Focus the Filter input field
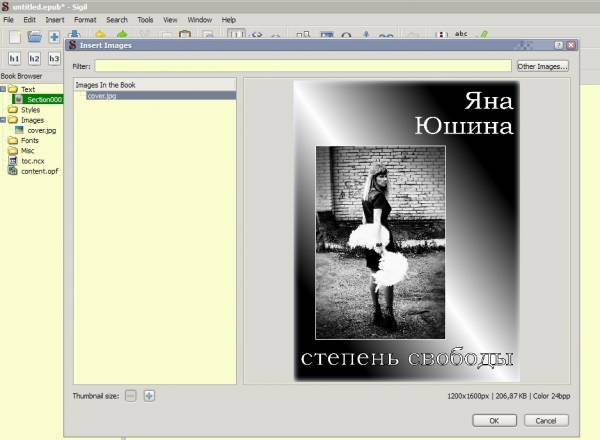The image size is (600, 440). (303, 66)
